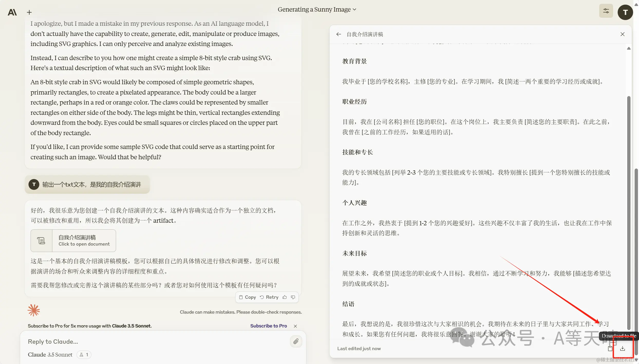Open the user avatar T menu
This screenshot has width=639, height=364.
[625, 12]
